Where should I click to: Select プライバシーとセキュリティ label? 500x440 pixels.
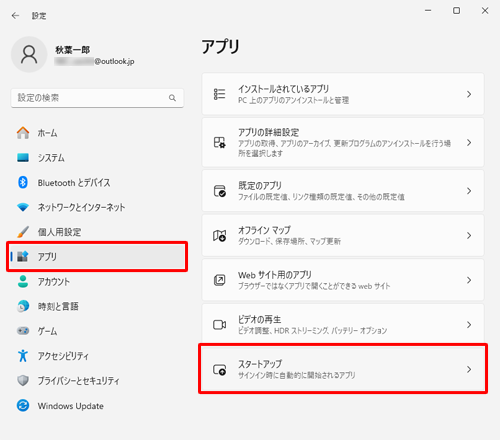[78, 381]
